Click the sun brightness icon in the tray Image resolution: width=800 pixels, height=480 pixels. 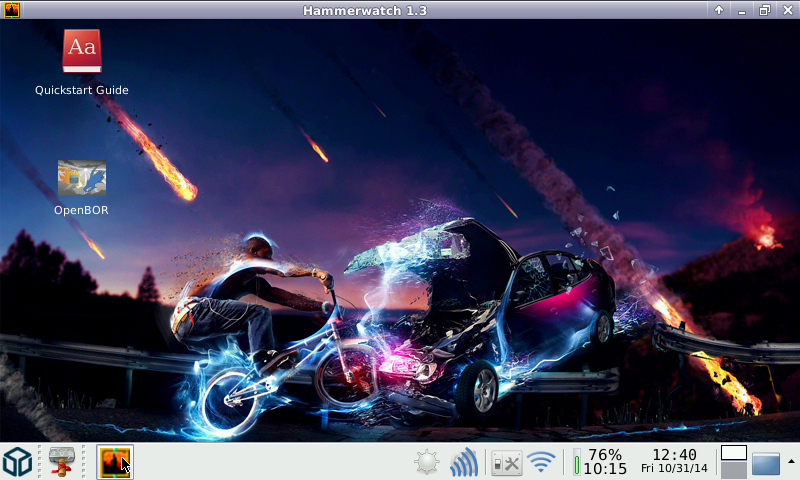tap(427, 463)
